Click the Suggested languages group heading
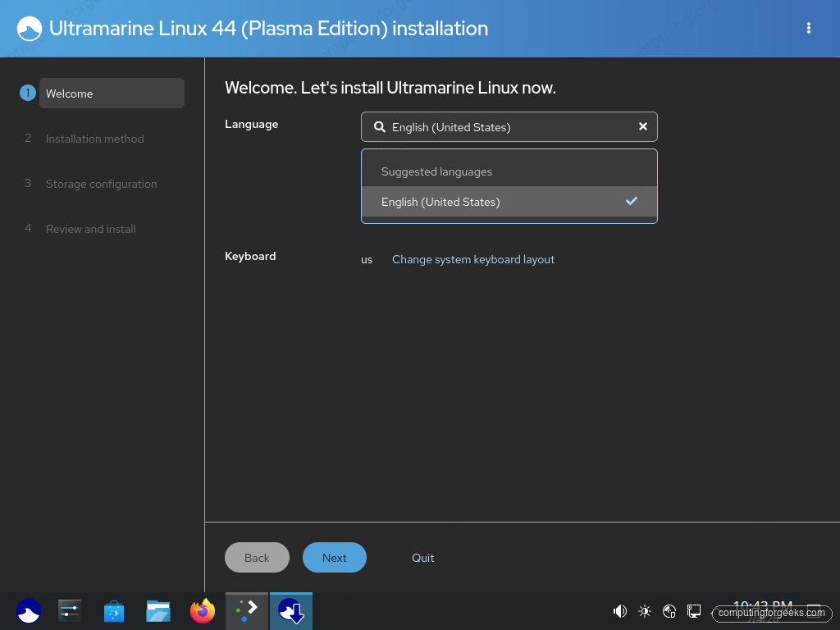This screenshot has width=840, height=630. pos(436,172)
